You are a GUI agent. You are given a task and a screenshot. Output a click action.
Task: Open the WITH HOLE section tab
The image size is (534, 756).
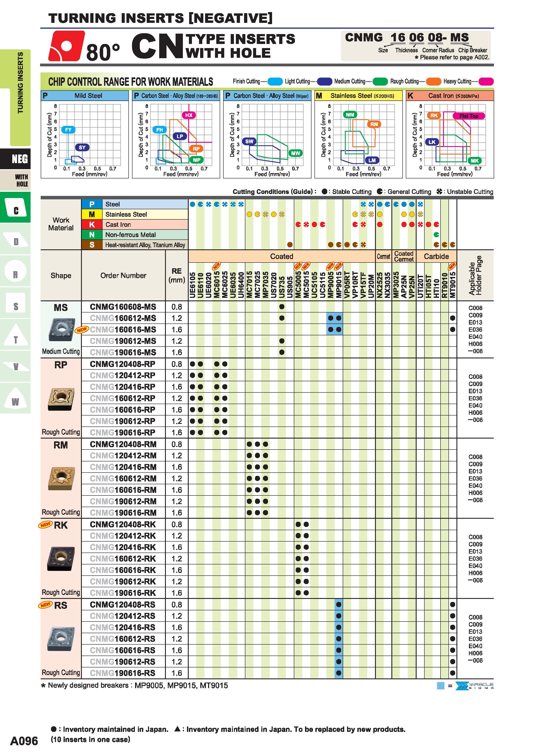pyautogui.click(x=16, y=180)
